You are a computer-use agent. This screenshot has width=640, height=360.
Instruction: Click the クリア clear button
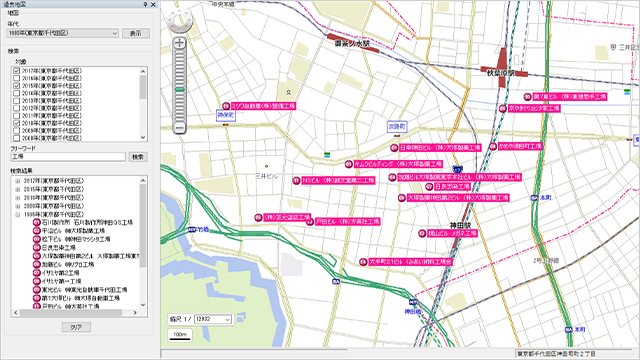[x=76, y=327]
